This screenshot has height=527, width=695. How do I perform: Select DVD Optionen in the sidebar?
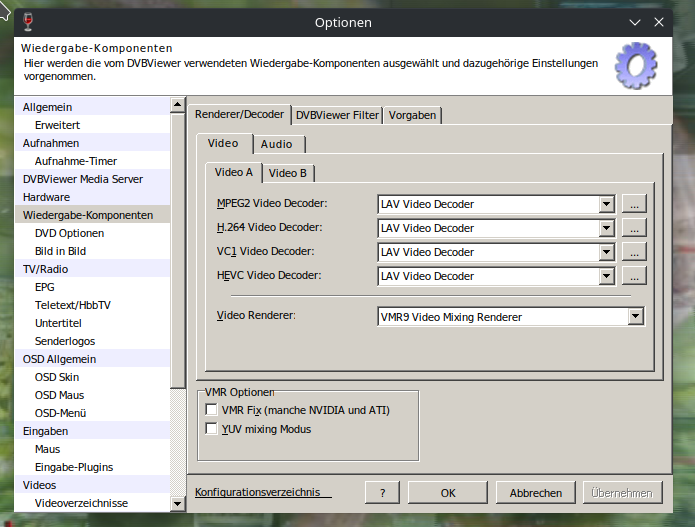[69, 233]
